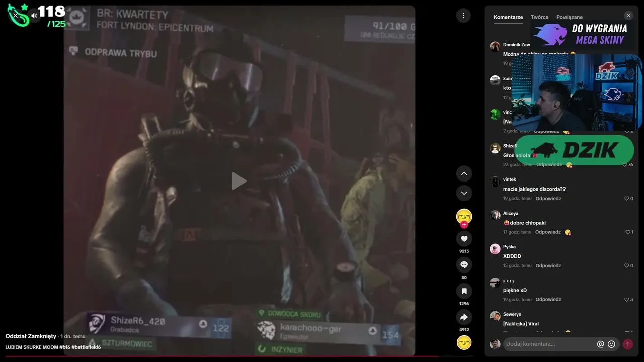Go to the previous video with up arrow

pos(464,173)
